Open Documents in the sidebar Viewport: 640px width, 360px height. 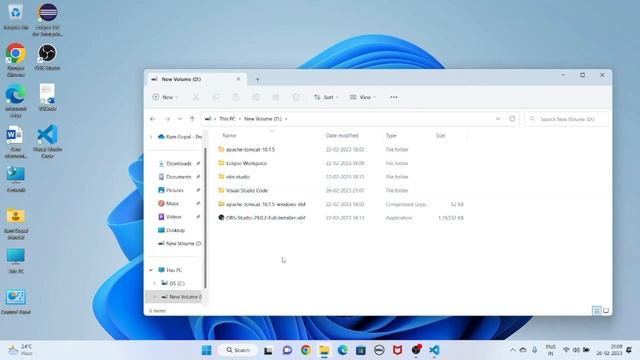[178, 177]
